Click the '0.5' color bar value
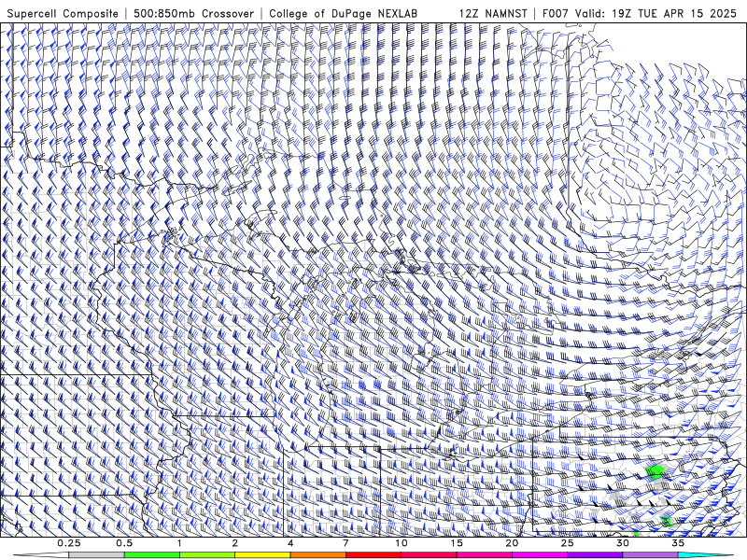 (x=124, y=543)
